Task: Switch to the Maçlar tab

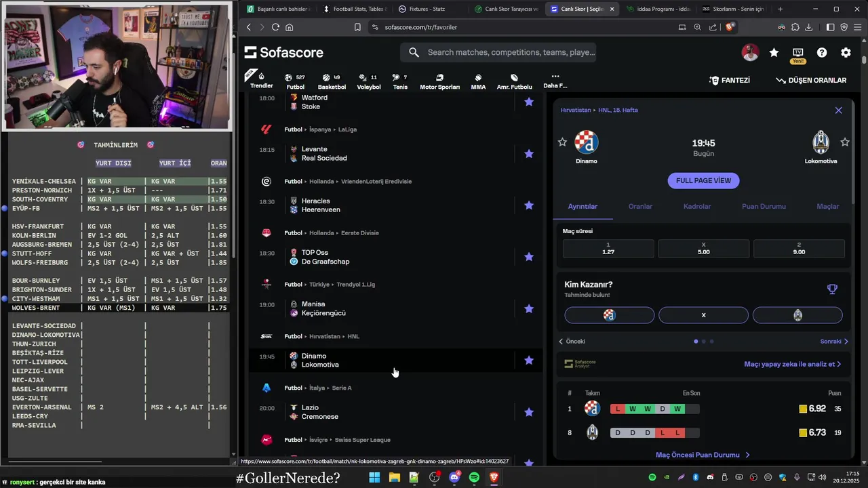Action: click(x=827, y=206)
